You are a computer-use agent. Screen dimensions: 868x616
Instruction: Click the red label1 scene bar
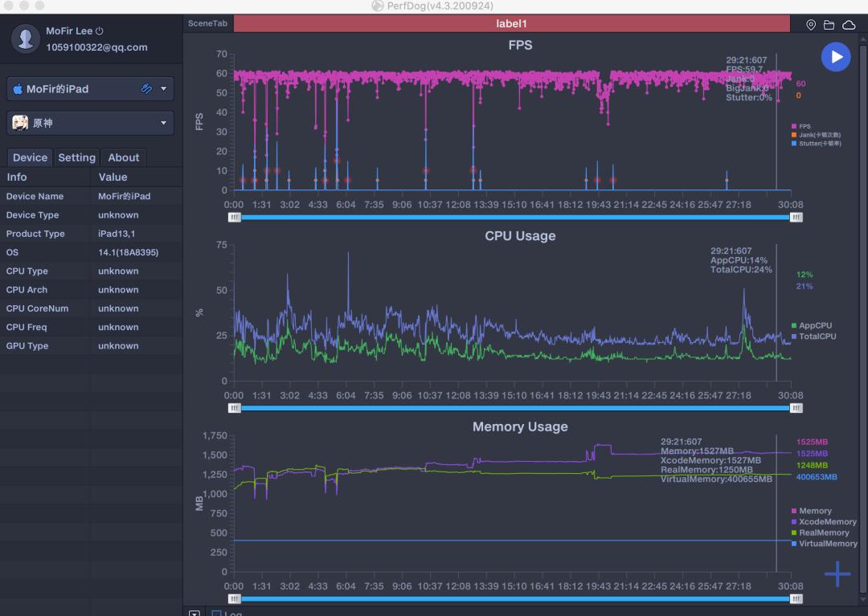click(x=512, y=24)
